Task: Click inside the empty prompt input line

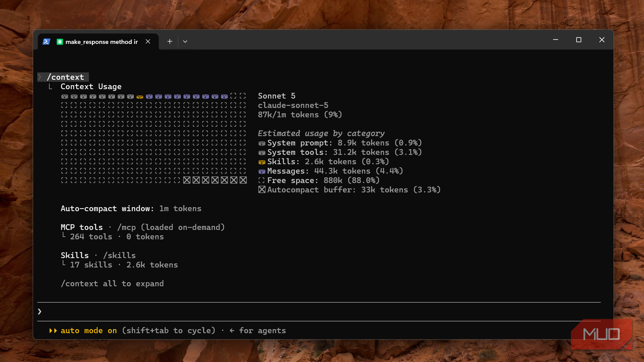Action: [x=319, y=312]
